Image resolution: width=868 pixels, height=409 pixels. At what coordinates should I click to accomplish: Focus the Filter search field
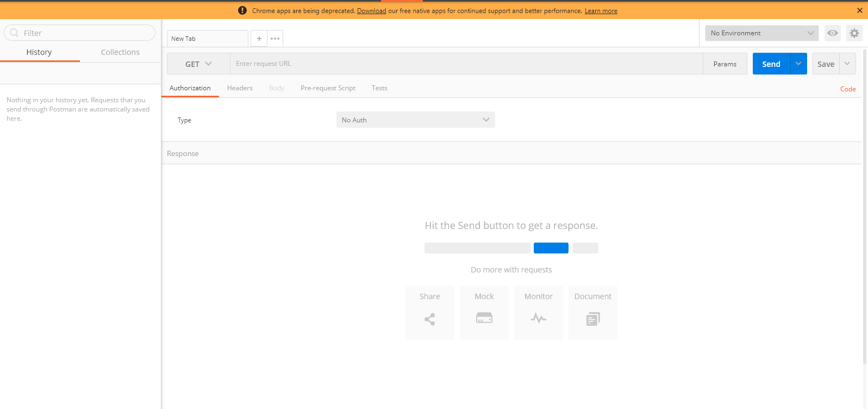click(x=80, y=33)
